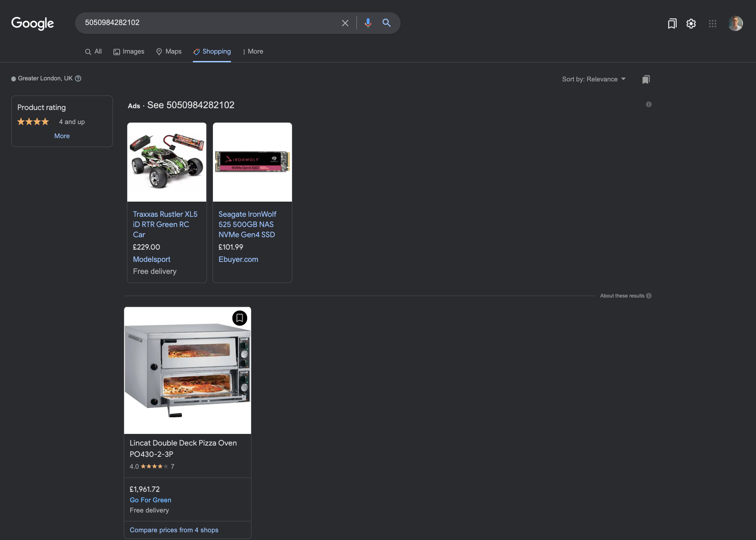Open Google settings gear icon
The width and height of the screenshot is (756, 540).
tap(691, 24)
